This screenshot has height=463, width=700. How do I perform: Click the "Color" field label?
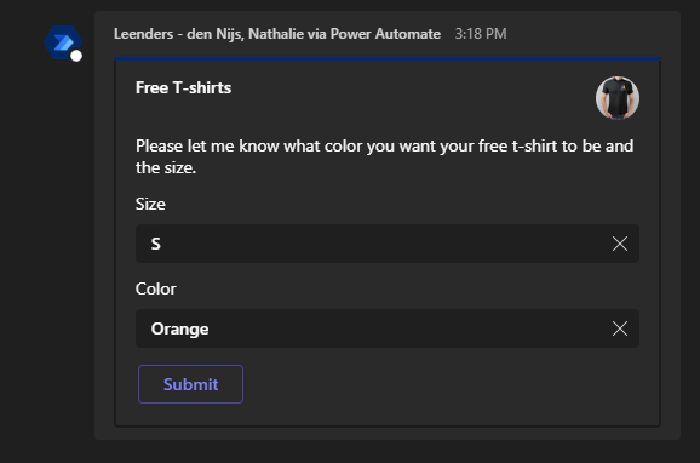156,289
